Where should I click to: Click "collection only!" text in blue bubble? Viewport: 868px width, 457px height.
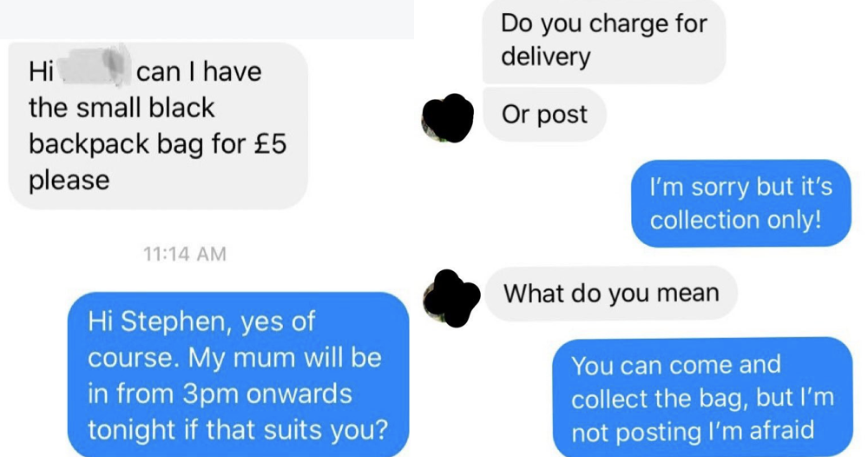(x=736, y=220)
